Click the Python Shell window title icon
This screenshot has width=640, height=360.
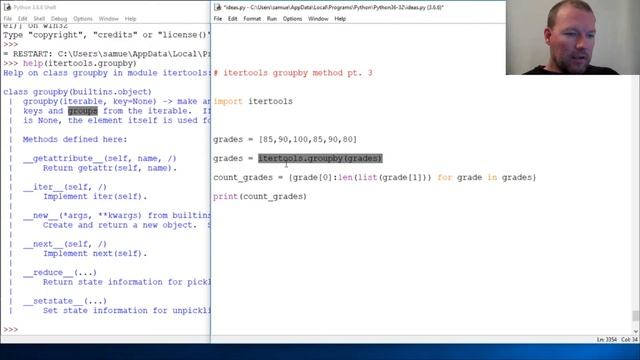click(x=7, y=7)
